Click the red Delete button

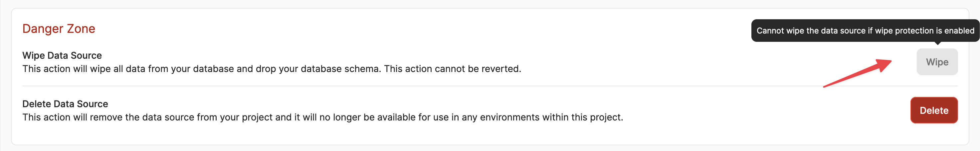tap(934, 111)
